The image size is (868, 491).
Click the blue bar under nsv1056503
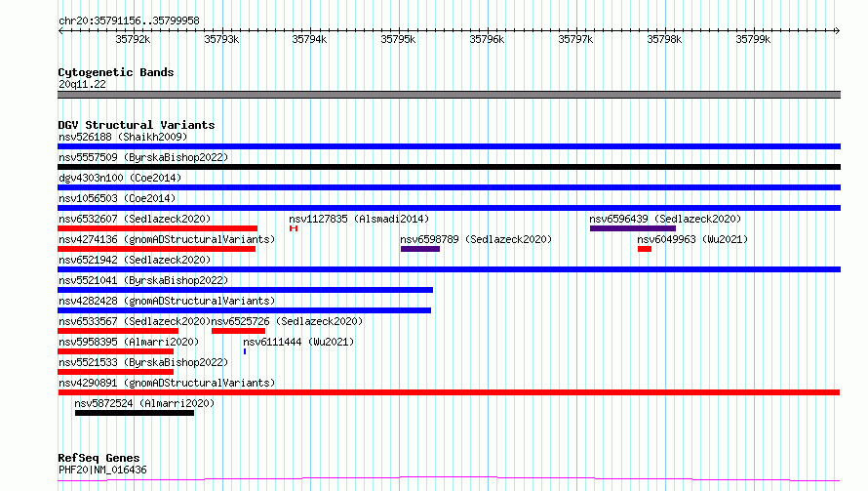click(449, 208)
